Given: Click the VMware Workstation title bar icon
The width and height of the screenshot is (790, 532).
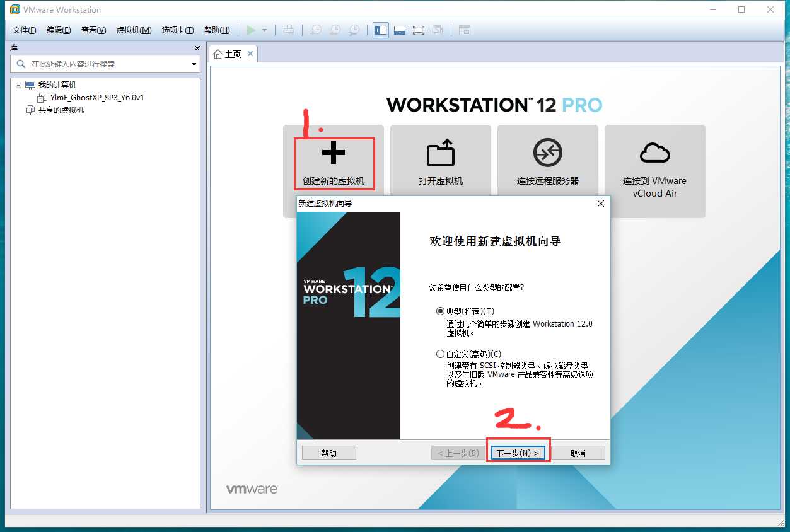Looking at the screenshot, I should click(x=15, y=10).
